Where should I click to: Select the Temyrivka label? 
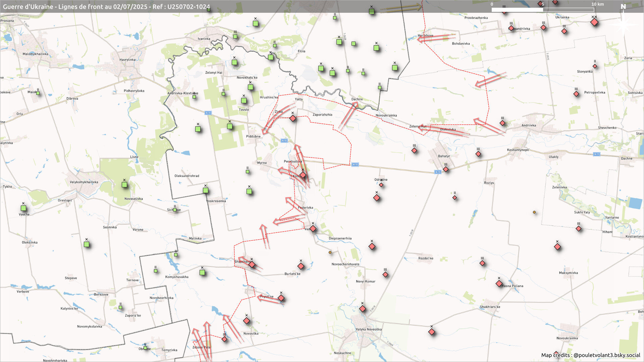click(x=169, y=350)
